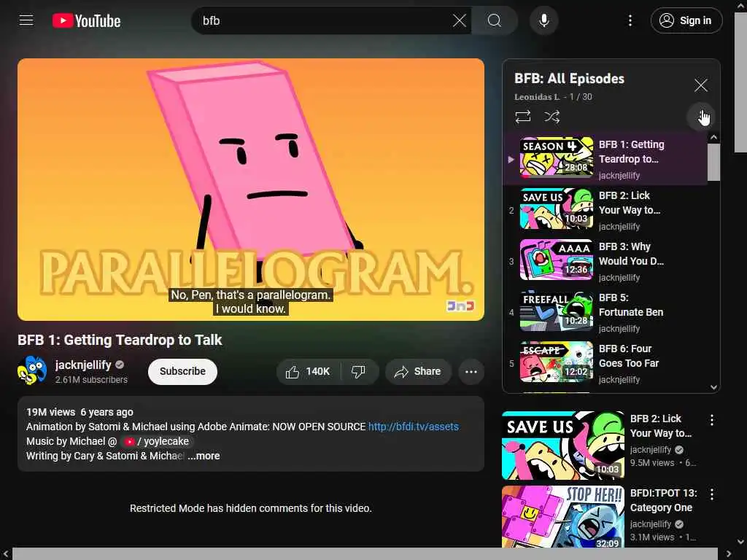The width and height of the screenshot is (747, 560).
Task: Open the jacknjellify channel avatar
Action: [x=32, y=370]
